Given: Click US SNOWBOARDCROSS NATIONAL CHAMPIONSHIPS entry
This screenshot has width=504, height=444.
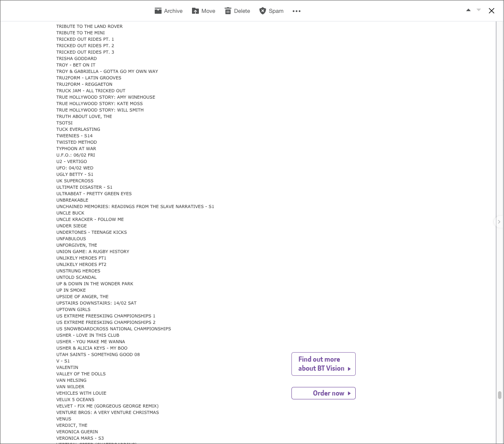Looking at the screenshot, I should [114, 329].
